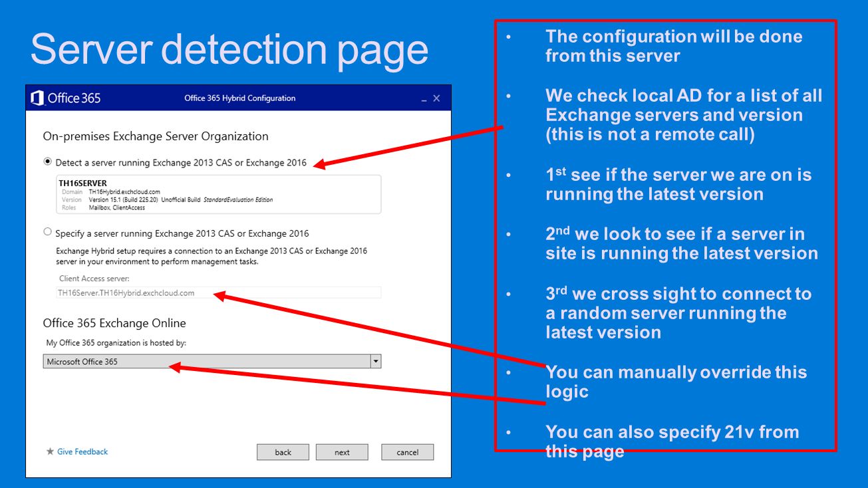
Task: Open the Give Feedback link
Action: 82,452
